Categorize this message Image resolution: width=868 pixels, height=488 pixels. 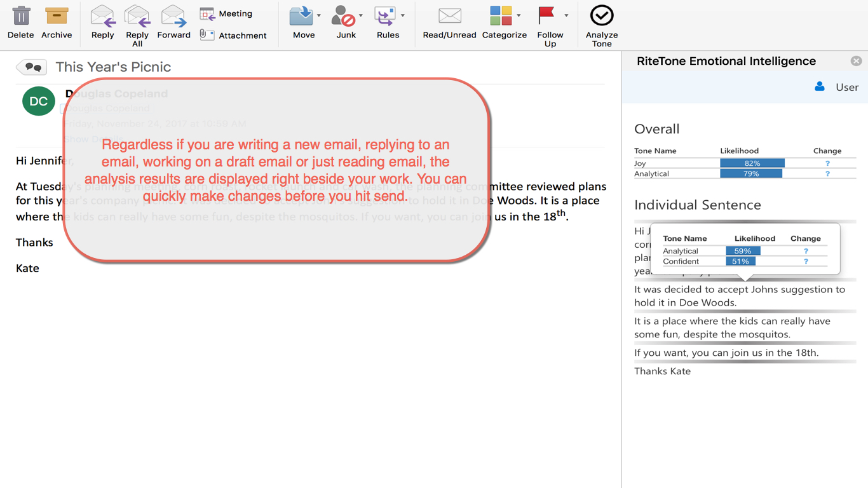coord(504,22)
